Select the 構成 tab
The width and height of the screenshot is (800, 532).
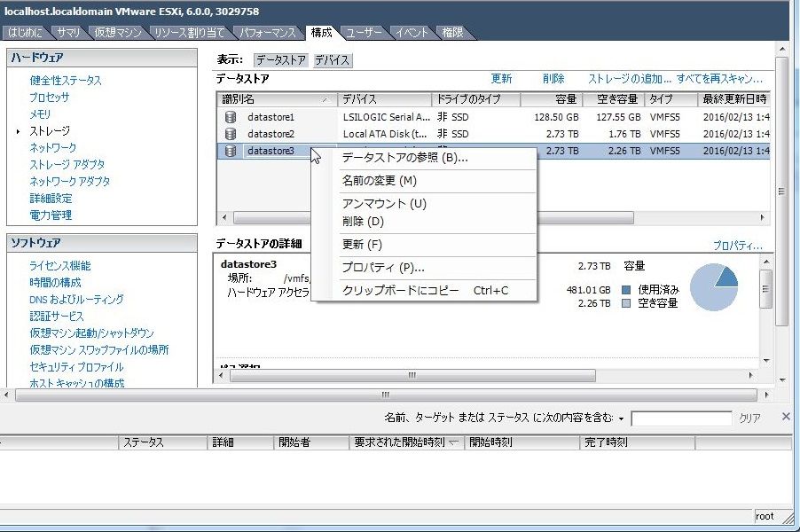(x=321, y=32)
